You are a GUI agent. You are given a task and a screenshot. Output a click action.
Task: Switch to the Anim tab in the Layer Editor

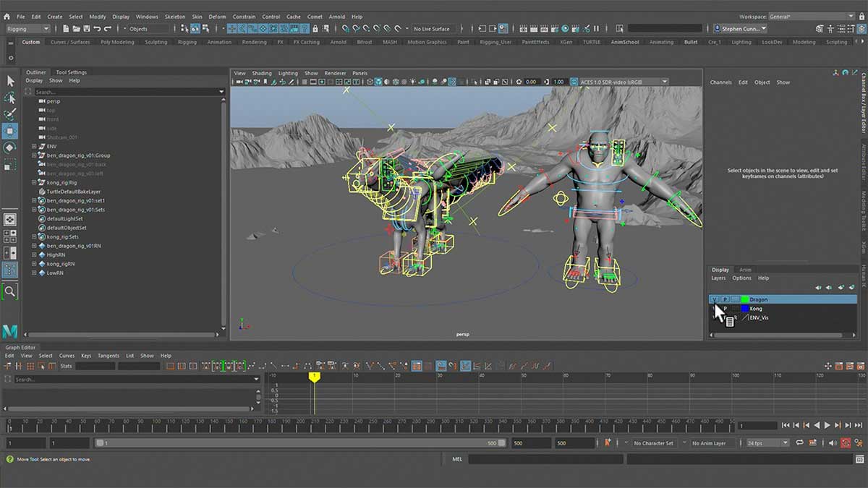(745, 269)
